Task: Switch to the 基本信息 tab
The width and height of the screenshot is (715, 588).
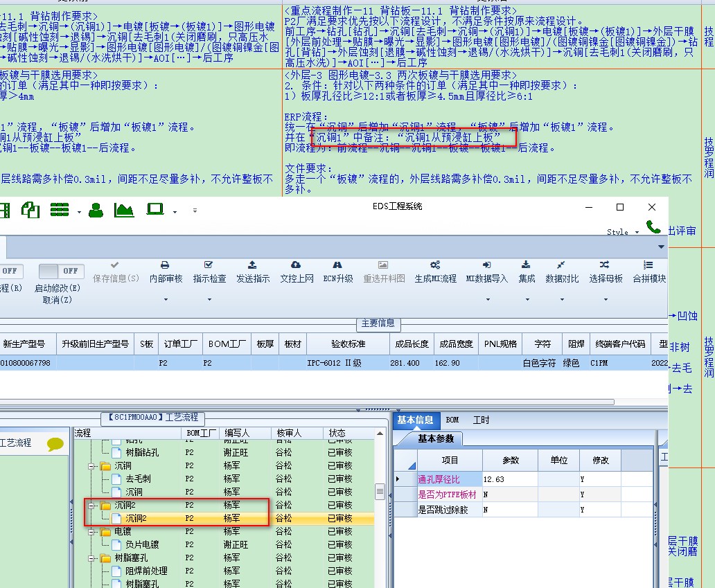Action: [415, 420]
